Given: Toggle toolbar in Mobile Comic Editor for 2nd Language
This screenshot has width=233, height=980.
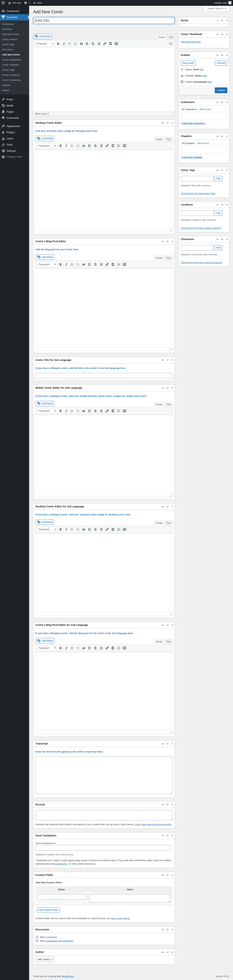Looking at the screenshot, I should [x=124, y=411].
